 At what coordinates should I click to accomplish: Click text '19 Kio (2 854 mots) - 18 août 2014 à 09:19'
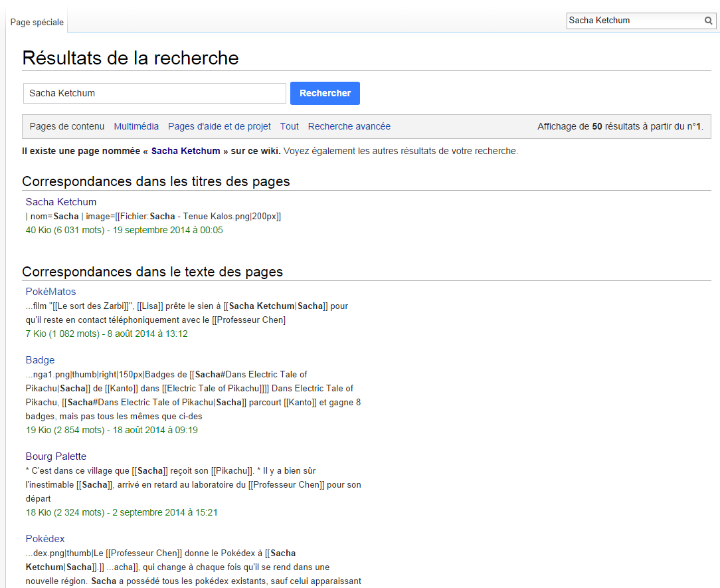[x=112, y=431]
